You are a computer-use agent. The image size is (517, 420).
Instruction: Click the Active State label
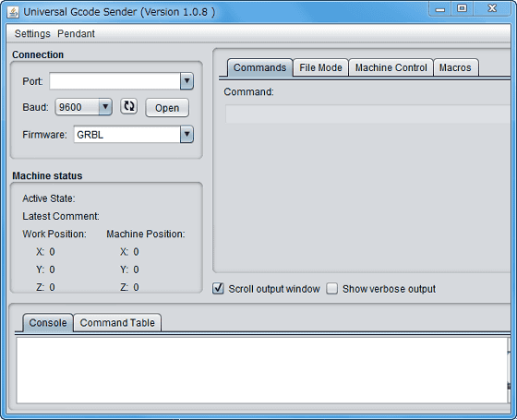(49, 198)
